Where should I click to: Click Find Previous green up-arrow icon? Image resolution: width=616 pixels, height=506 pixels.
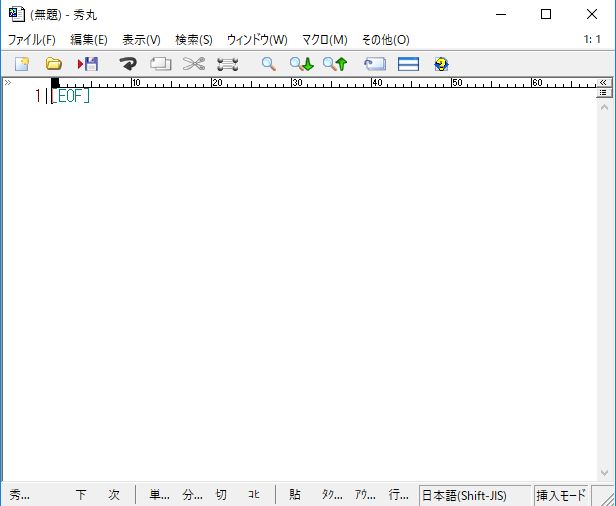click(335, 64)
